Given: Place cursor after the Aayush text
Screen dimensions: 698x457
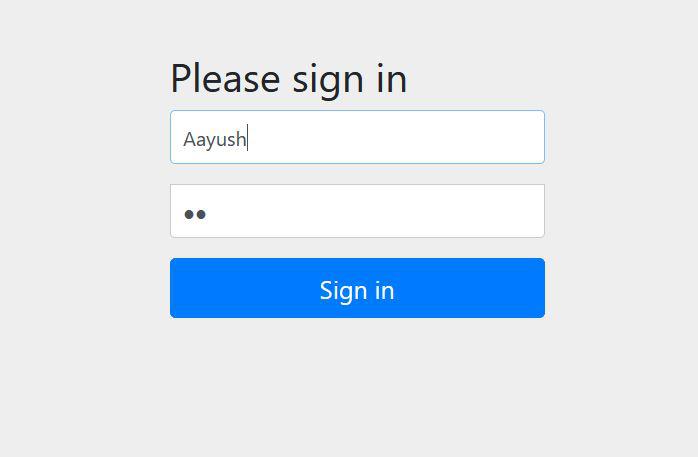Looking at the screenshot, I should pyautogui.click(x=248, y=138).
